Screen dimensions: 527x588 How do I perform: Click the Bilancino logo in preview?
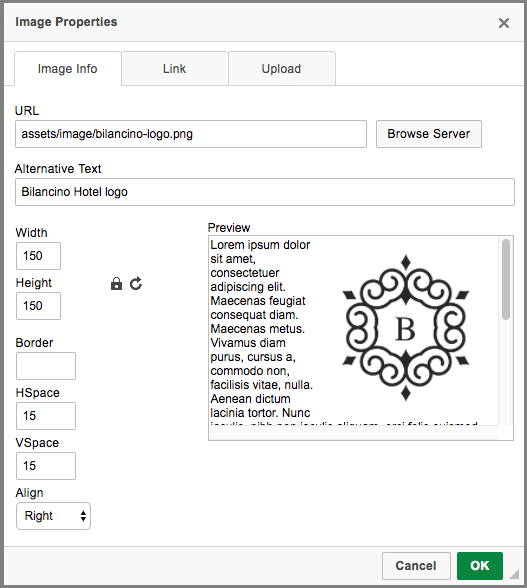point(405,328)
